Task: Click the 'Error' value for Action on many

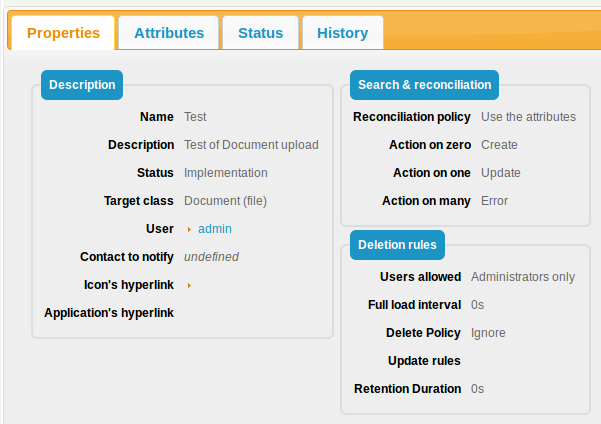Action: [x=494, y=201]
